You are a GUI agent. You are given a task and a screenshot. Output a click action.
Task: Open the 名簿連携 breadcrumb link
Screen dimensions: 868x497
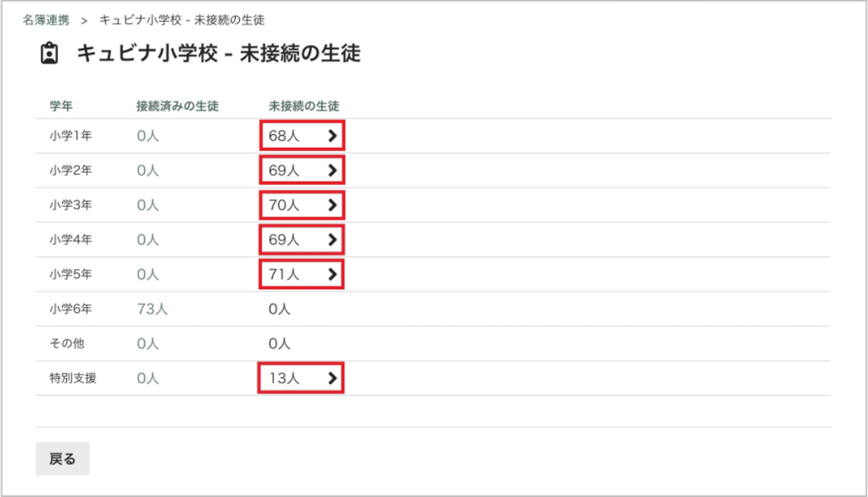(x=46, y=20)
